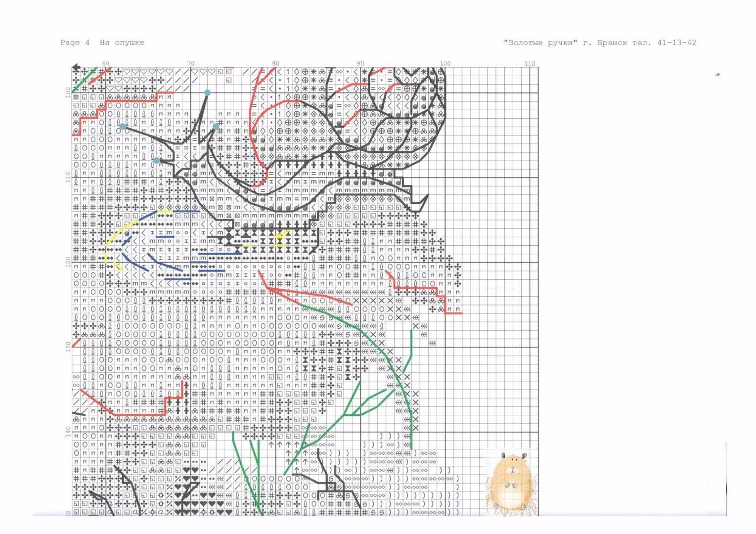
Task: Click column number 60 on top ruler
Action: coord(106,63)
